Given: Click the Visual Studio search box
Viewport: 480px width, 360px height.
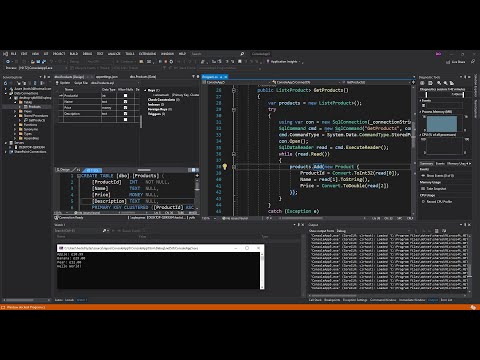Looking at the screenshot, I should [218, 54].
